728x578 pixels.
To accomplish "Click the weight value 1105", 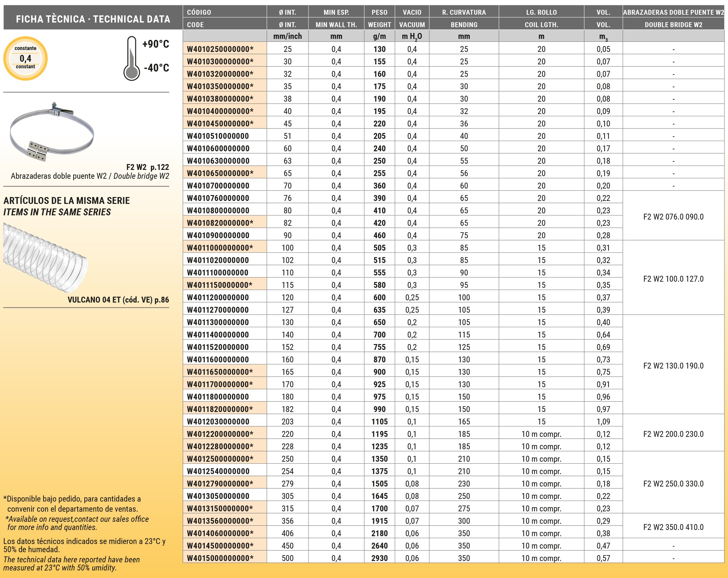I will click(x=379, y=422).
